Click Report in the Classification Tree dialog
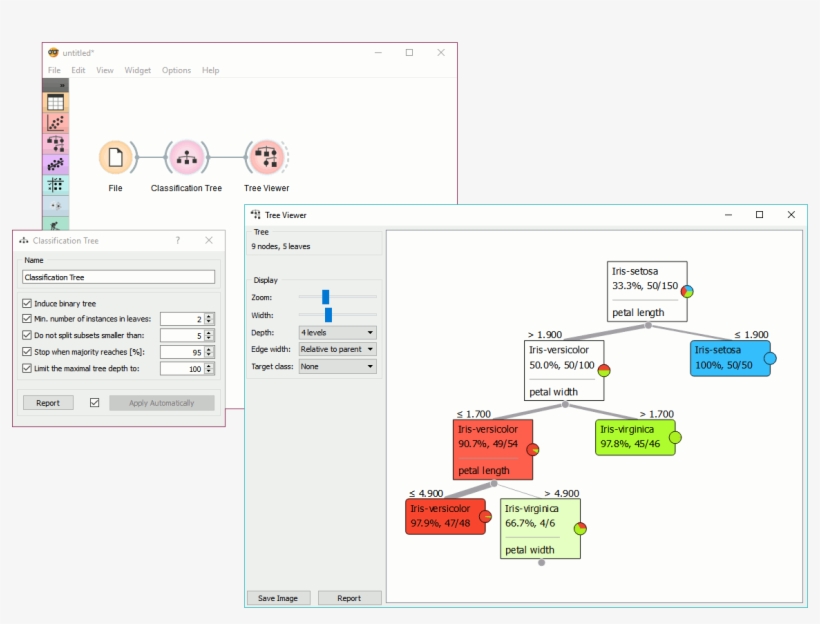820x624 pixels. click(48, 403)
